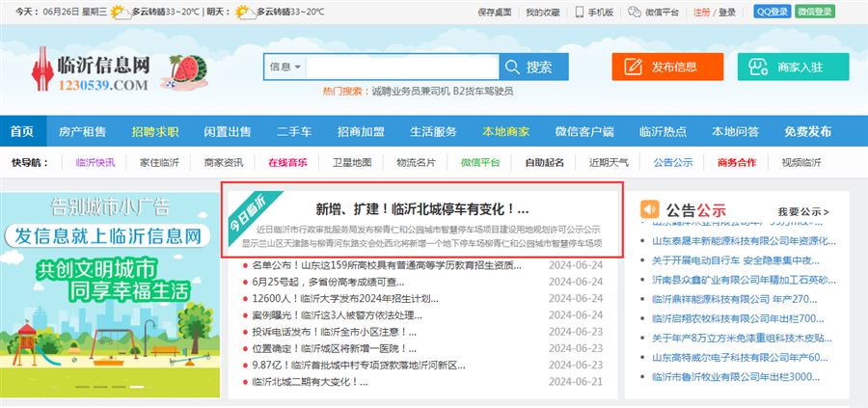Click the 公告公示 speaker icon
This screenshot has height=408, width=868.
[650, 209]
